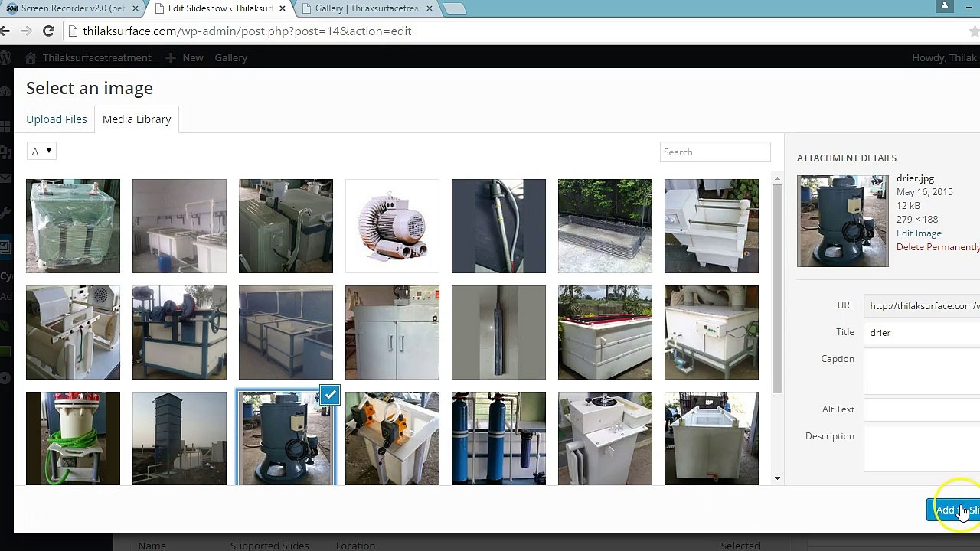The image size is (980, 551).
Task: Open the Howdy, Thilak account menu
Action: (945, 57)
